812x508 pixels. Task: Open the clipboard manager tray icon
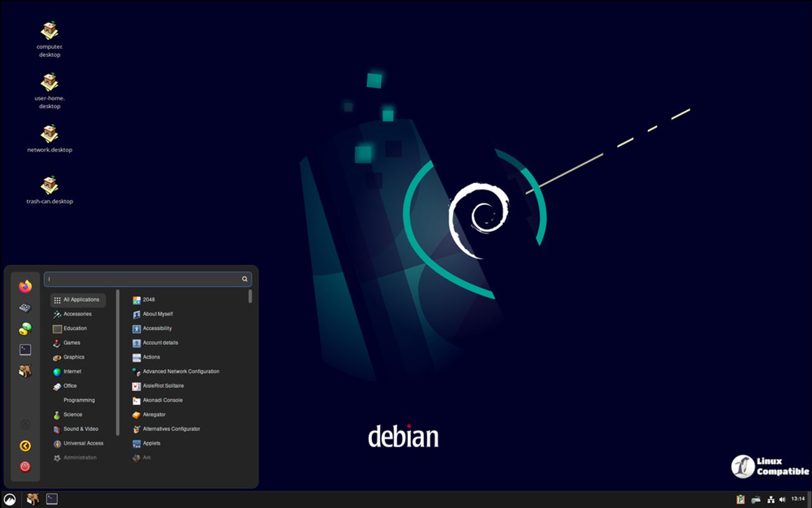740,500
